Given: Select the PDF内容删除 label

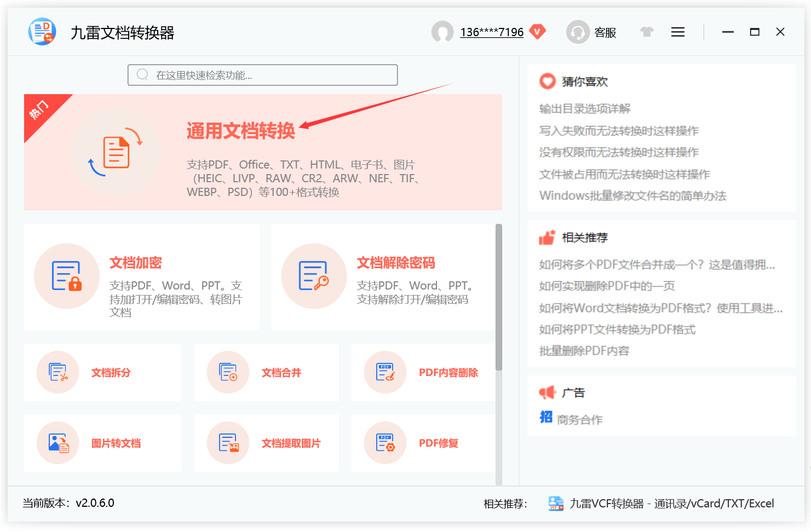Looking at the screenshot, I should tap(448, 373).
